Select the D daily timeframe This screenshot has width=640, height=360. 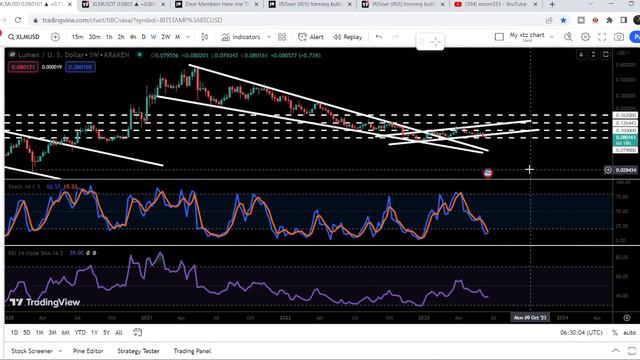tap(143, 37)
